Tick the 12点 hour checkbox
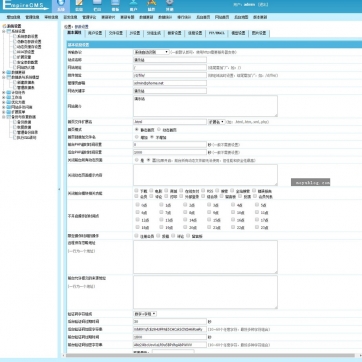The height and width of the screenshot is (362, 362). pos(138,220)
